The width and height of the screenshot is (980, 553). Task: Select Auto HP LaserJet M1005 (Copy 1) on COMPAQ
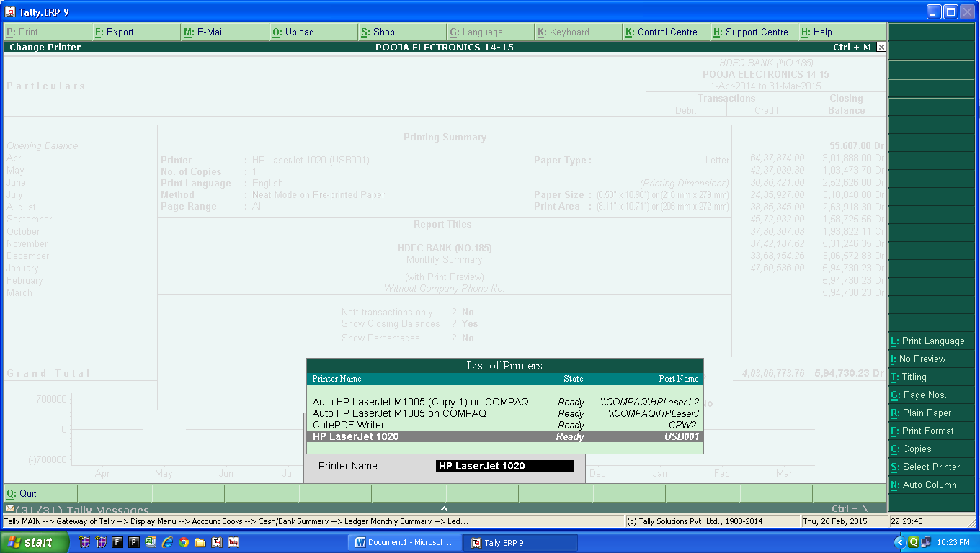[x=504, y=402]
